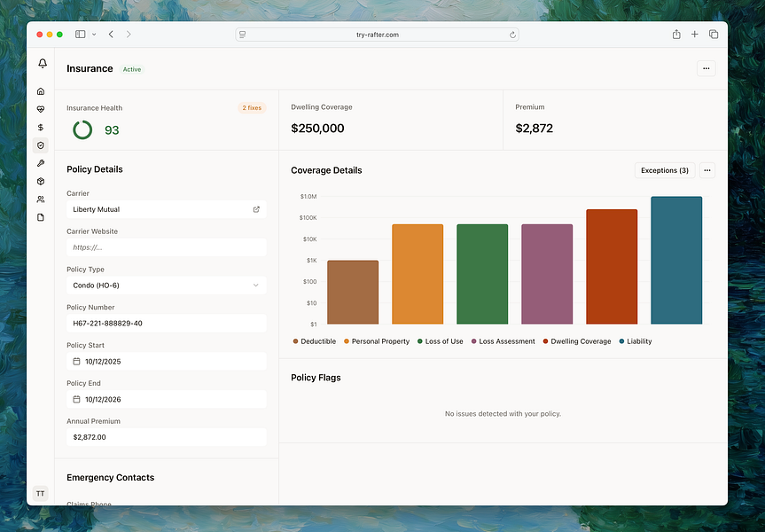Click the green Loss of Use bar

click(x=482, y=274)
